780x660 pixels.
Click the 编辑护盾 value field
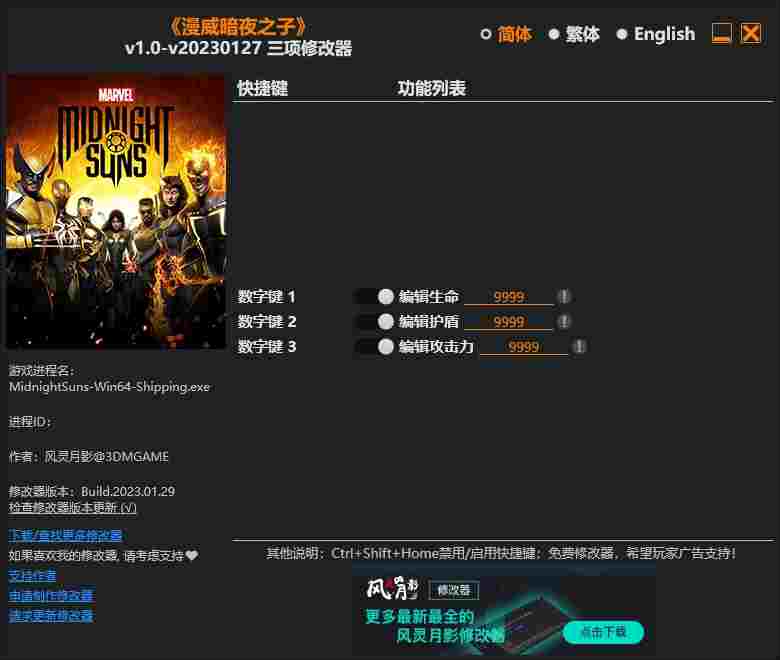[x=508, y=322]
